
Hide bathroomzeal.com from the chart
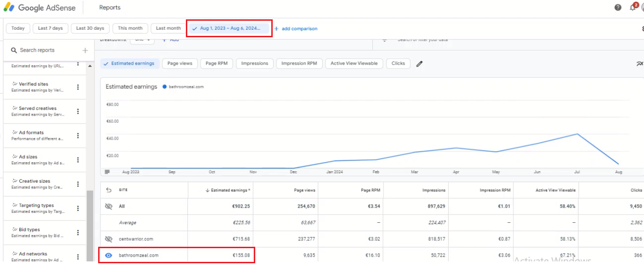pyautogui.click(x=109, y=255)
